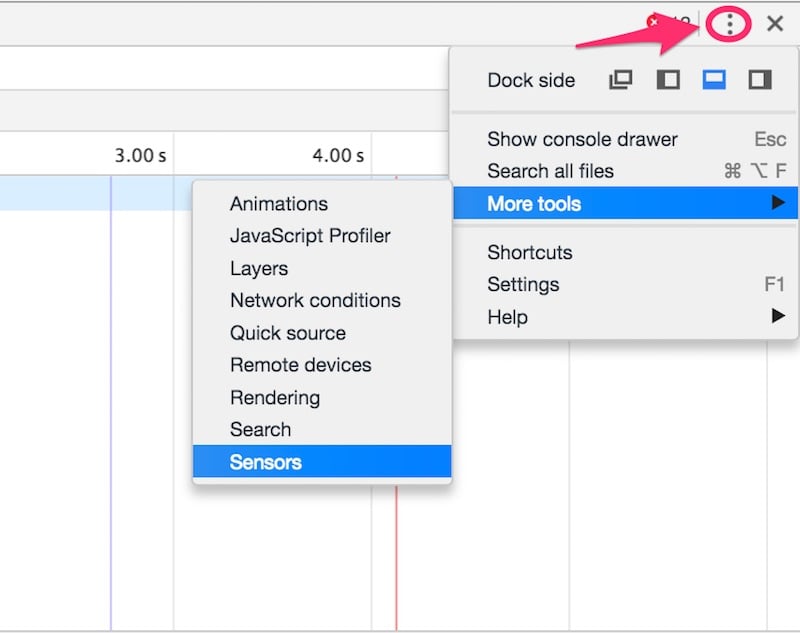Click the 3.00 s timeline marker
Screen dimensions: 800x633
tap(140, 155)
